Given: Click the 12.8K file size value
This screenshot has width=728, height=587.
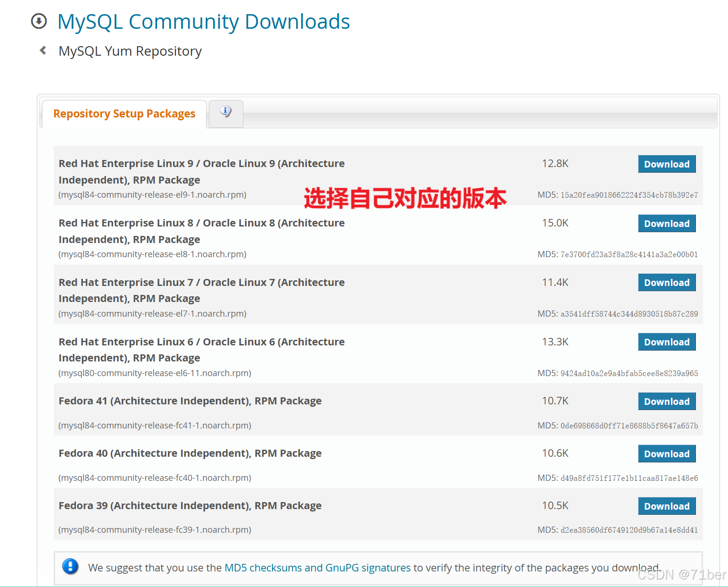Looking at the screenshot, I should [x=555, y=164].
